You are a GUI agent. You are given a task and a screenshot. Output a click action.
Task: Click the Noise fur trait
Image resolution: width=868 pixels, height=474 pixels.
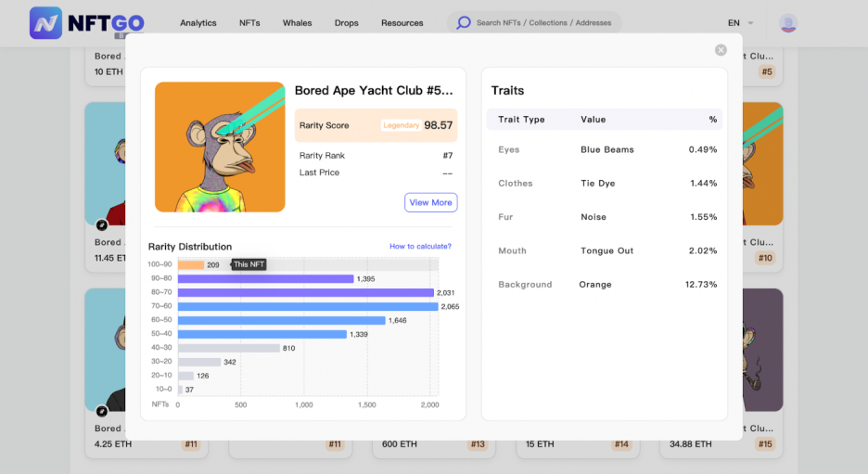tap(594, 217)
